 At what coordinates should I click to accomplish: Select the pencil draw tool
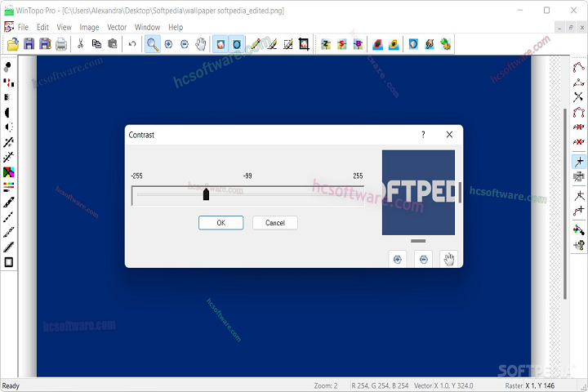click(256, 44)
